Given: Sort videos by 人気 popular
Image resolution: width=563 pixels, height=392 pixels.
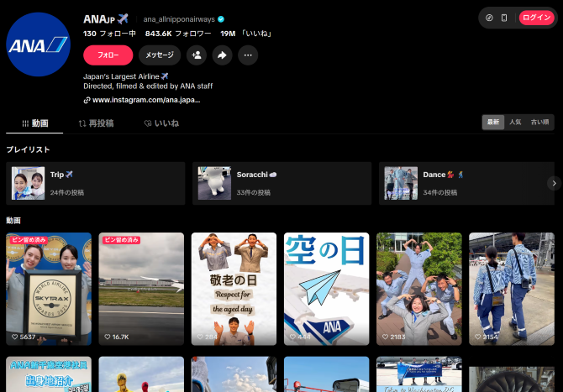Looking at the screenshot, I should (x=515, y=122).
